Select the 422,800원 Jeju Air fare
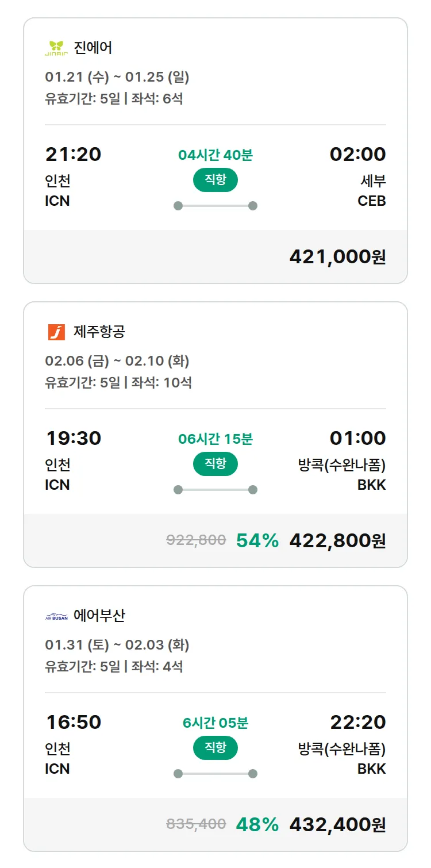Viewport: 431px width, 868px height. (x=337, y=540)
